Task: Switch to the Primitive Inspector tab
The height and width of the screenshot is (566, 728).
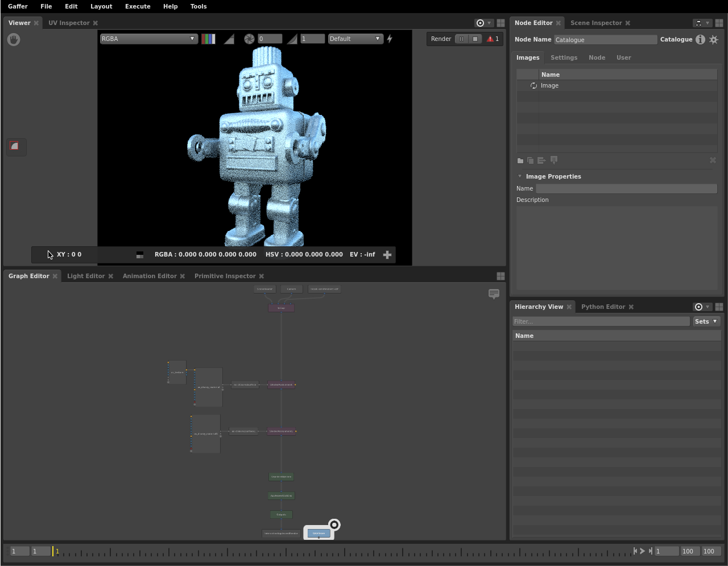Action: 225,276
